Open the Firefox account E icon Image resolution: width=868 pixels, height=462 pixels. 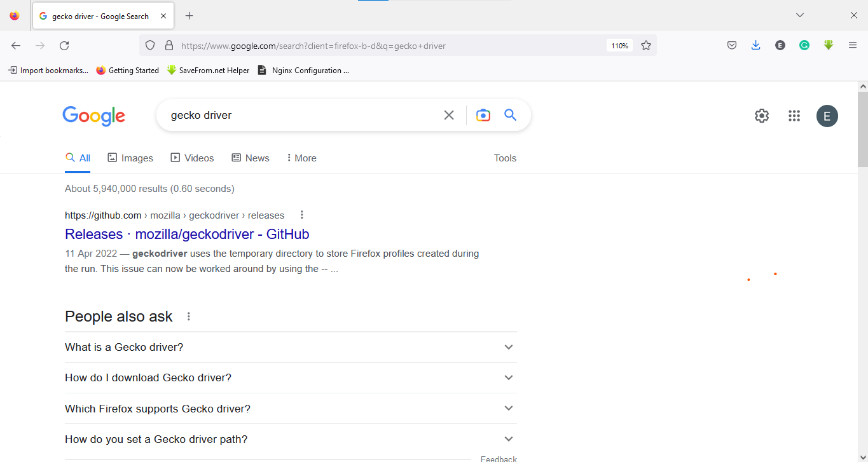(x=780, y=45)
